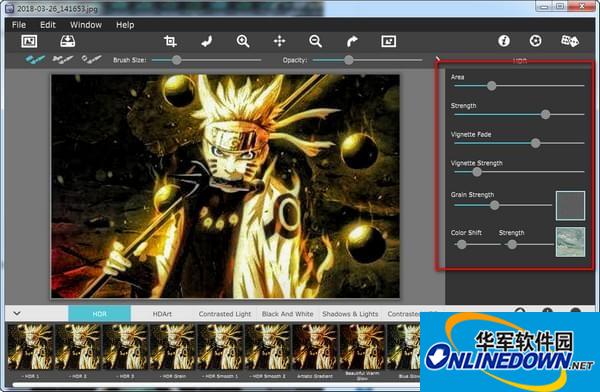
Task: Apply the HDR Smooth 2 preset thumbnail
Action: click(267, 347)
